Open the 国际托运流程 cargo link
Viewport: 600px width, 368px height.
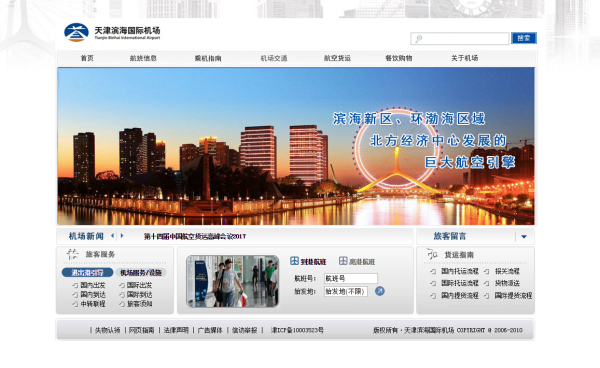[460, 283]
